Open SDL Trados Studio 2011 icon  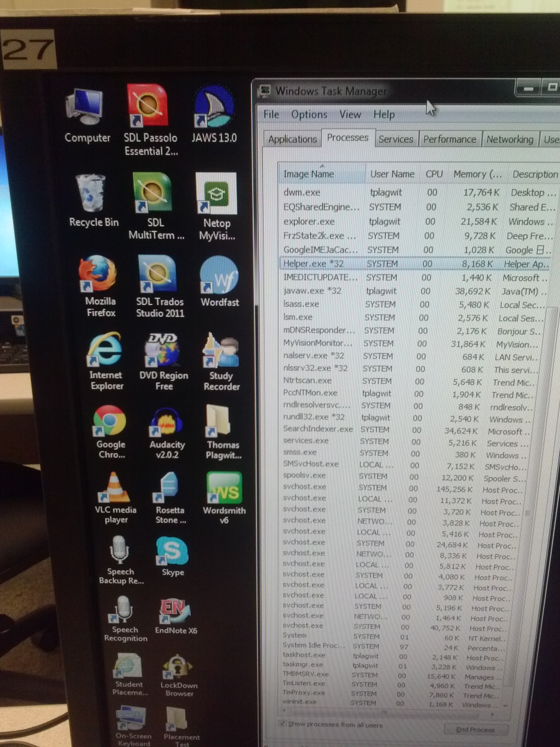(x=158, y=274)
